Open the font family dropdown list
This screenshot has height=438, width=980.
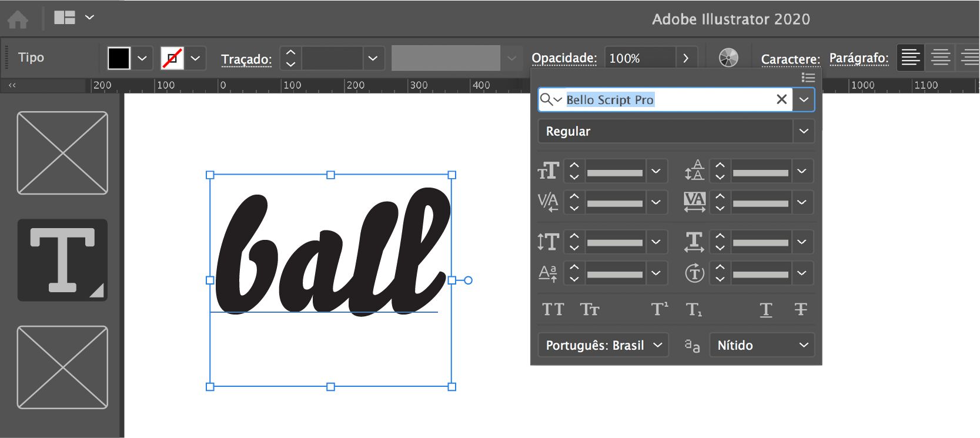pos(804,99)
